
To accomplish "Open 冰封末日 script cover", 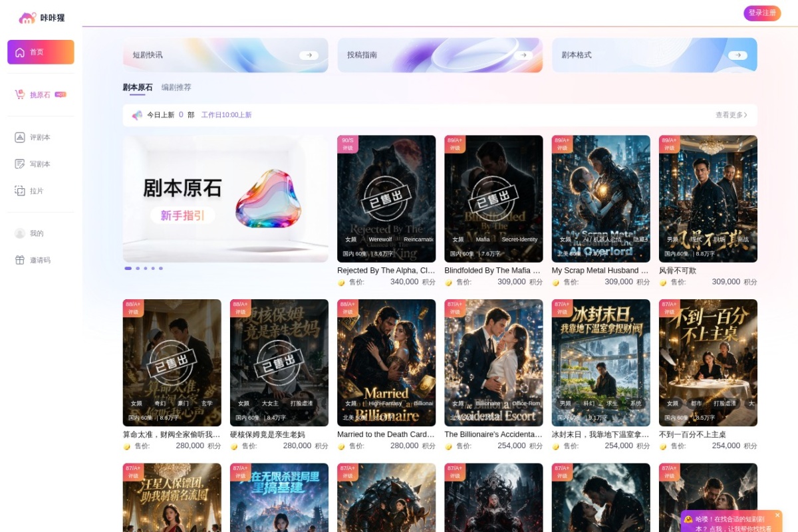I will pos(601,362).
